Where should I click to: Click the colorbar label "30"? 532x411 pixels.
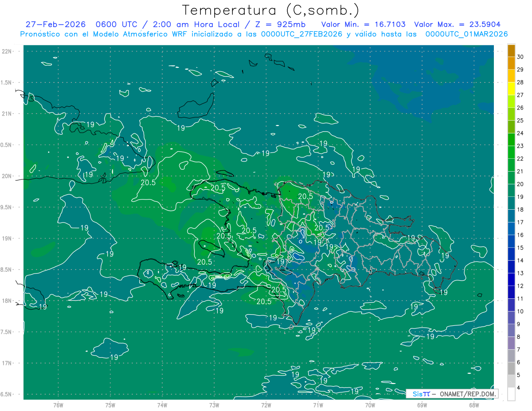(520, 57)
